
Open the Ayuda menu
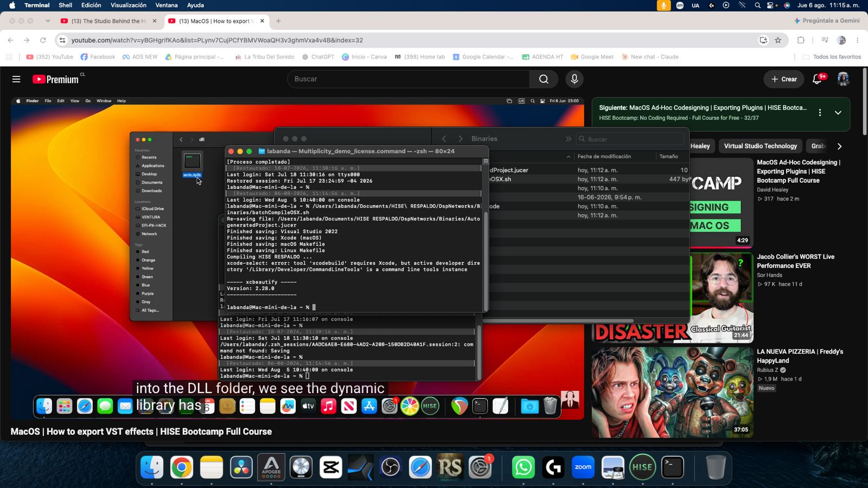click(195, 5)
